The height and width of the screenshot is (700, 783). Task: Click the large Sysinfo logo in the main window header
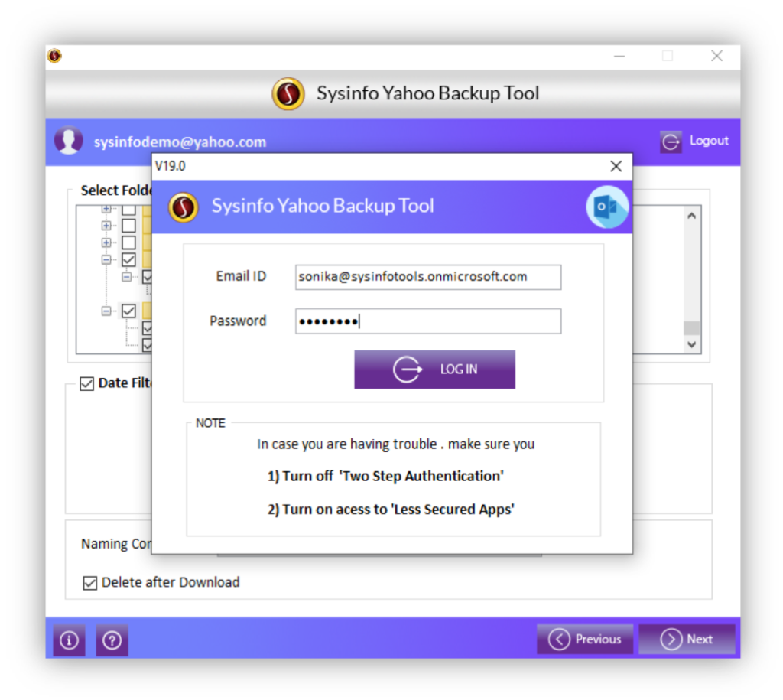(x=288, y=93)
